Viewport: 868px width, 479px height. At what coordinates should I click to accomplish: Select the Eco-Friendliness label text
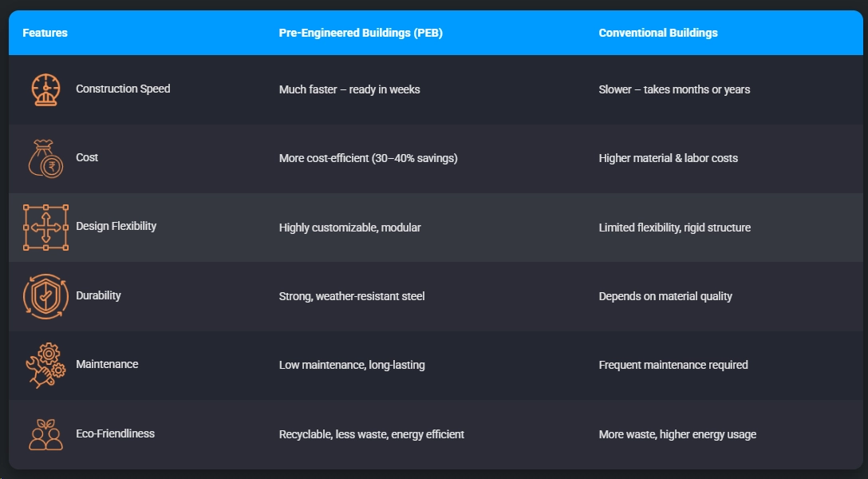tap(115, 433)
